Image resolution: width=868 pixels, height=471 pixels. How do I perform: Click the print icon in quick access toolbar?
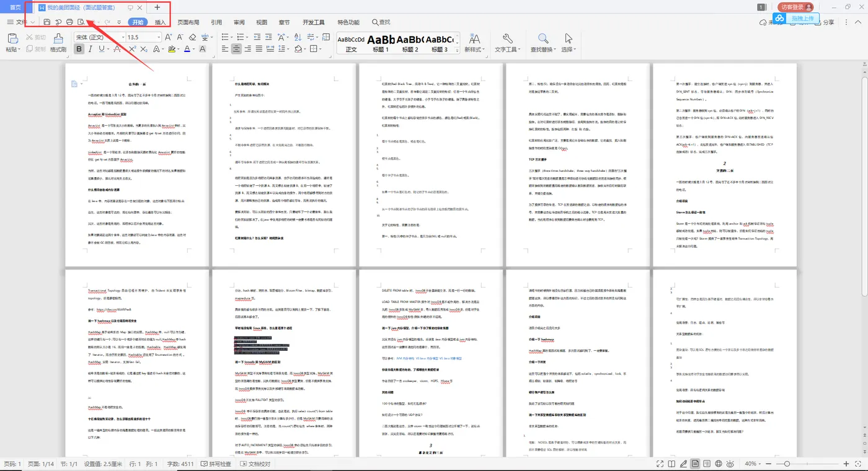[x=69, y=22]
